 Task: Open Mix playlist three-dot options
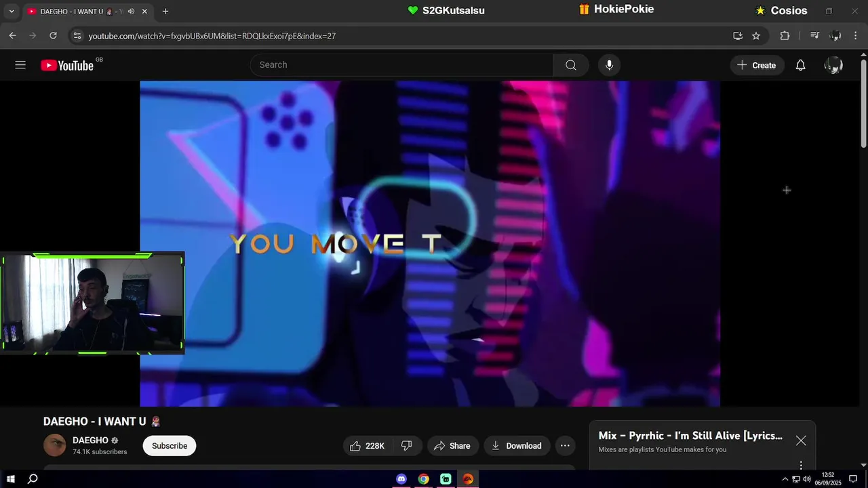click(801, 465)
